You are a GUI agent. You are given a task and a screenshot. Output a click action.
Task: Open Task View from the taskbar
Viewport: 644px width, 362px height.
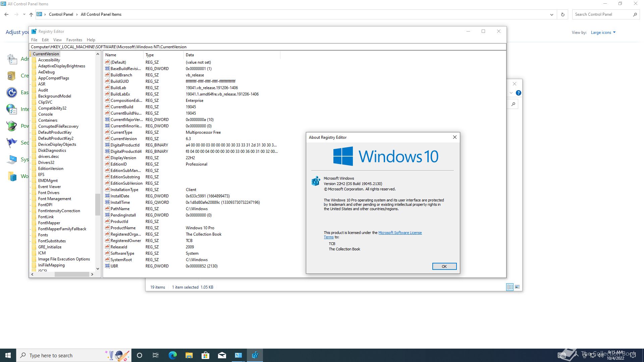point(156,355)
